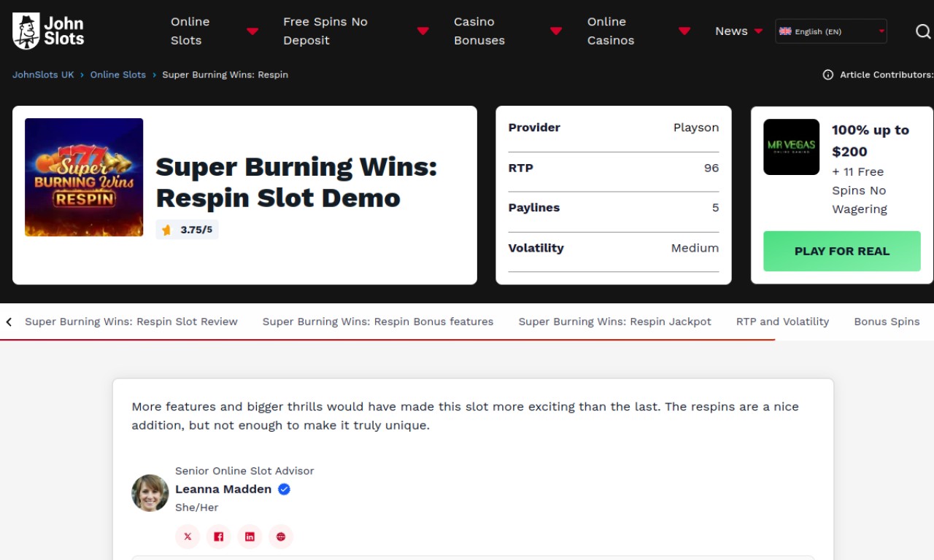Click the verified badge next to Leanna Madden
934x560 pixels.
coord(285,489)
